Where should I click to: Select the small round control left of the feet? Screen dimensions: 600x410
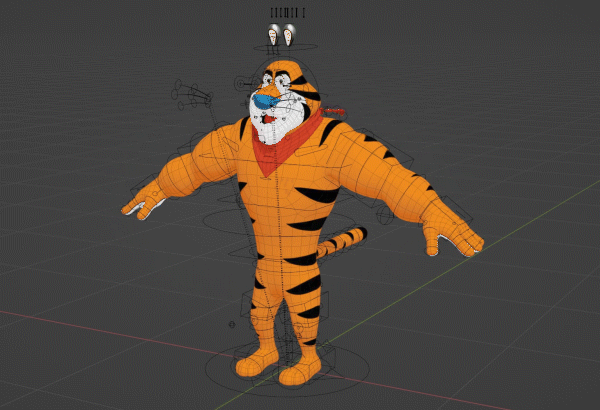232,325
